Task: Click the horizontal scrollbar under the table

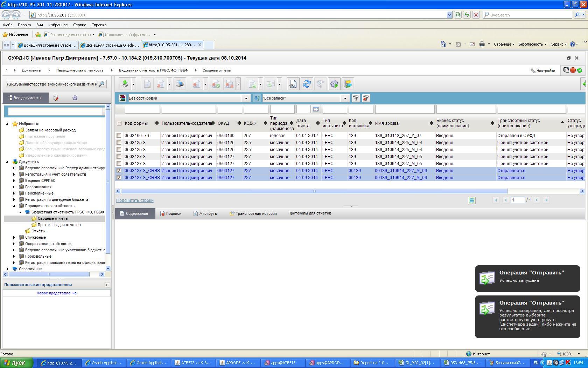Action: (314, 191)
